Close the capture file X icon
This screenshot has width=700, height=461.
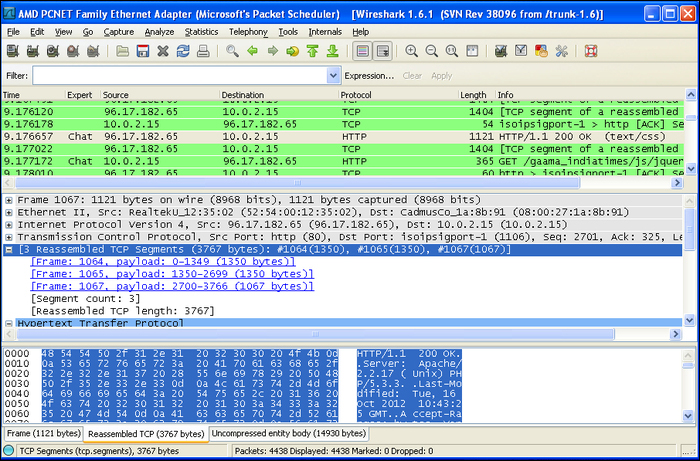[163, 51]
